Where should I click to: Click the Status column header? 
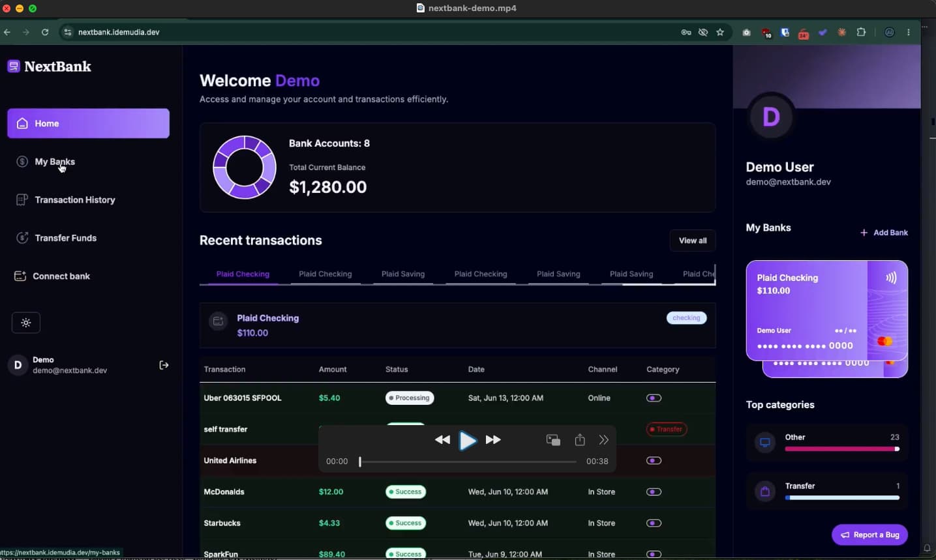[x=397, y=369]
